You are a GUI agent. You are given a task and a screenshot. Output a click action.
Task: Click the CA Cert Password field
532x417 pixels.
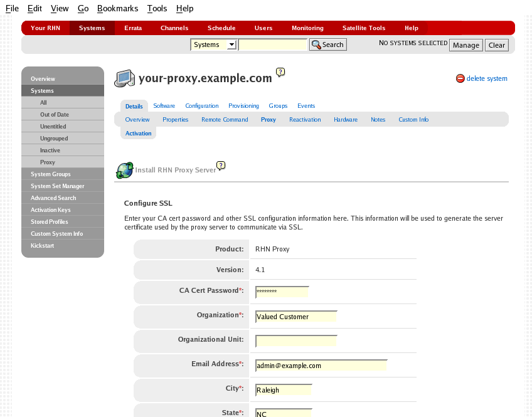[282, 292]
